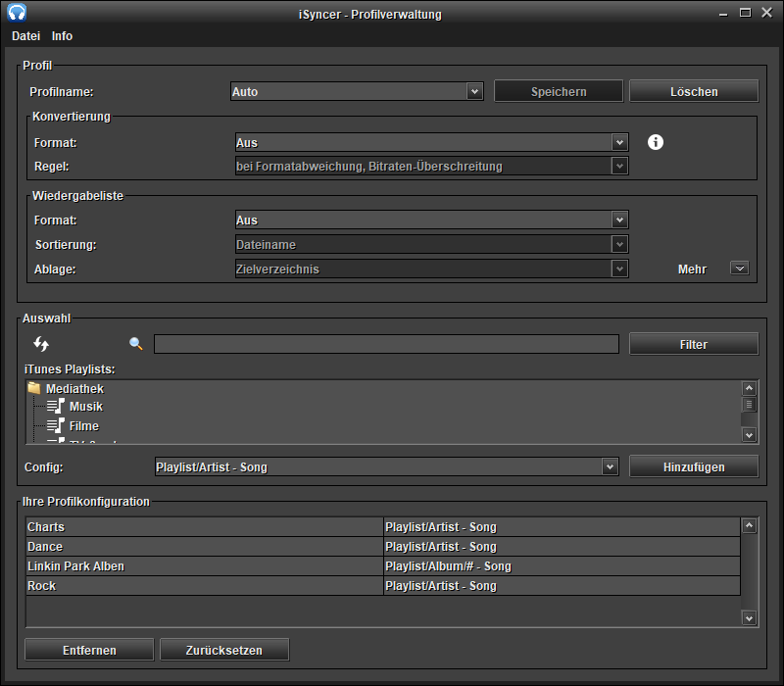
Task: Click the Hinzufügen button
Action: [694, 467]
